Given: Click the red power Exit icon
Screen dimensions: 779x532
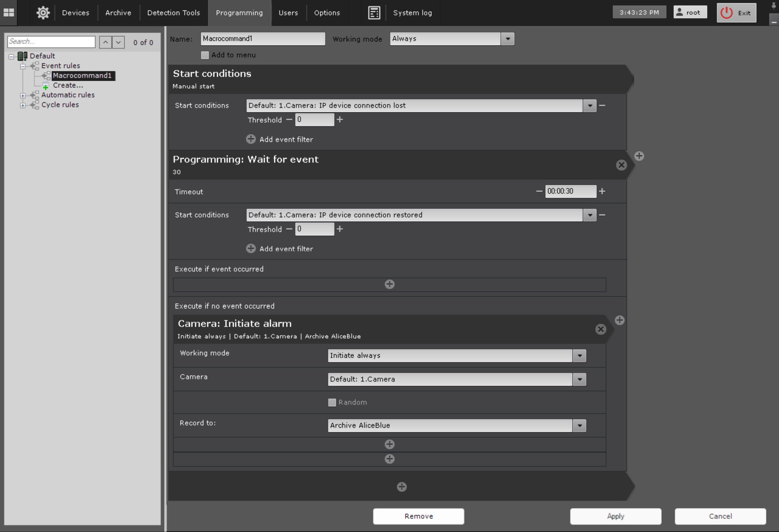Looking at the screenshot, I should [x=726, y=13].
